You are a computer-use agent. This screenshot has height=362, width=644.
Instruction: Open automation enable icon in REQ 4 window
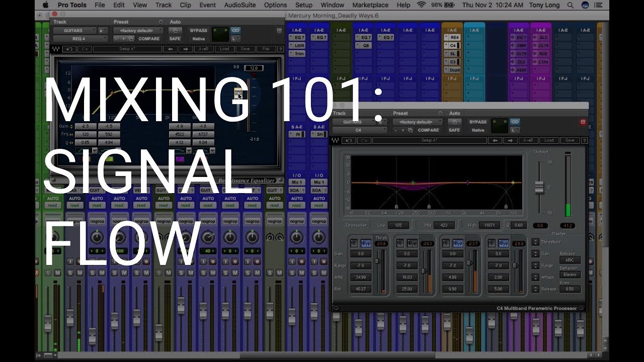[175, 31]
